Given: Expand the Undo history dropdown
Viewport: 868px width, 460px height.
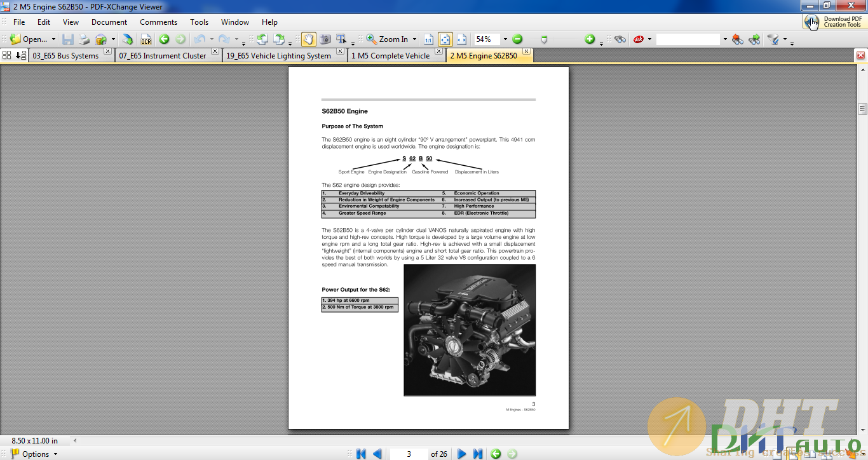Looking at the screenshot, I should pos(212,39).
